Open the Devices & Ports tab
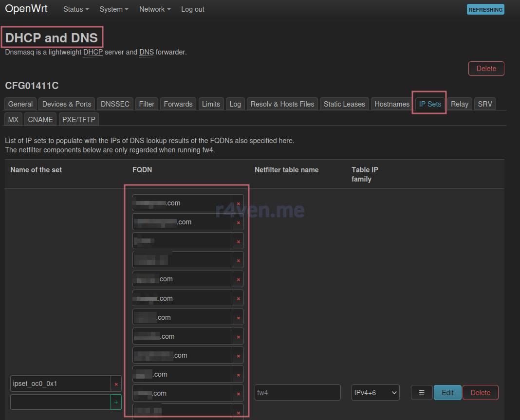Image resolution: width=520 pixels, height=420 pixels. 67,104
